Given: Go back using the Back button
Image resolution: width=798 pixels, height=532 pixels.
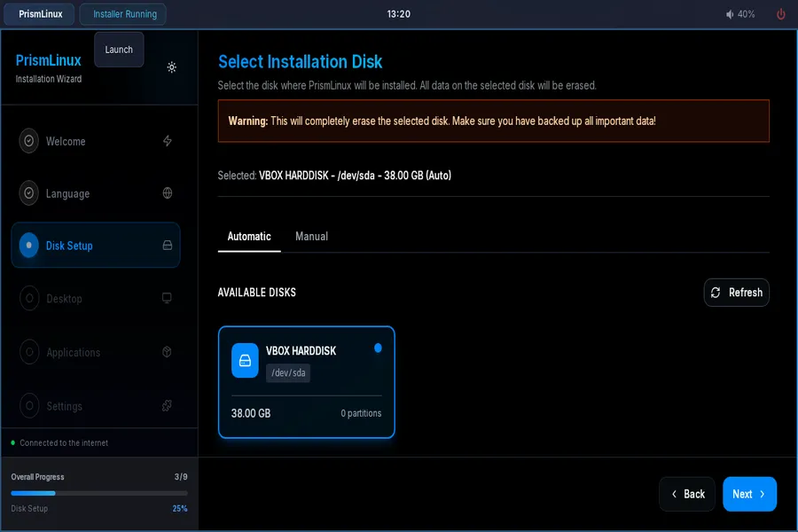Looking at the screenshot, I should 687,494.
